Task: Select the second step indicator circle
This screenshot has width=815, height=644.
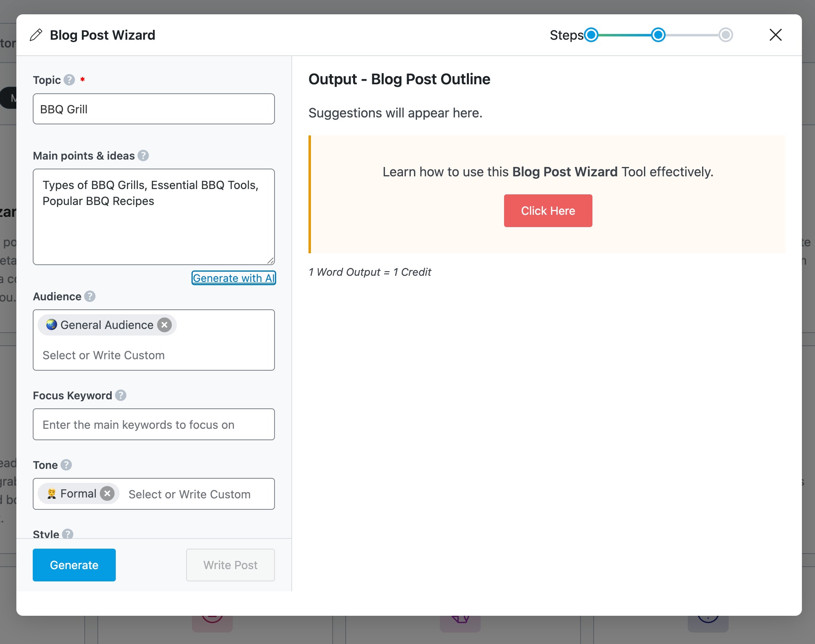Action: [x=658, y=35]
